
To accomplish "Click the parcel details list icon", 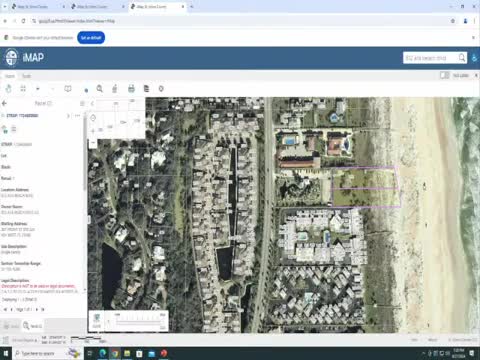I will point(14,129).
